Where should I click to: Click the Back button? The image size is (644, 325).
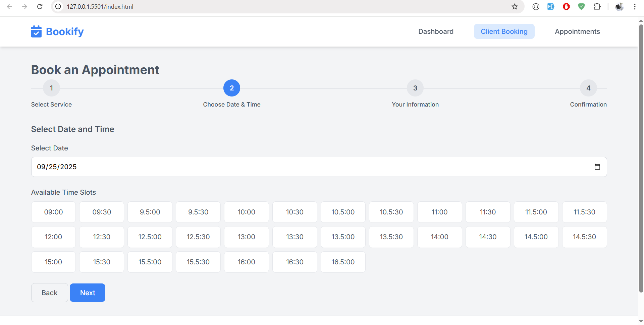pos(50,293)
